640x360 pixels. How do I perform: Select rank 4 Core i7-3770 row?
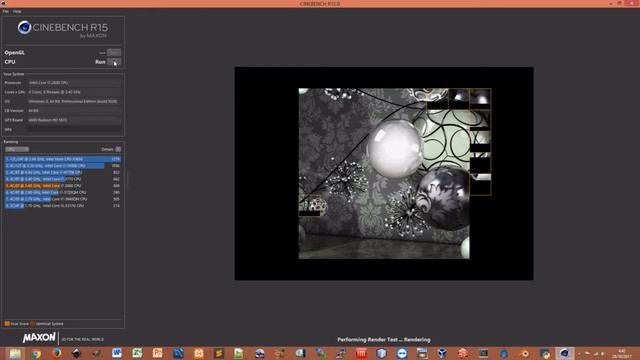click(63, 179)
